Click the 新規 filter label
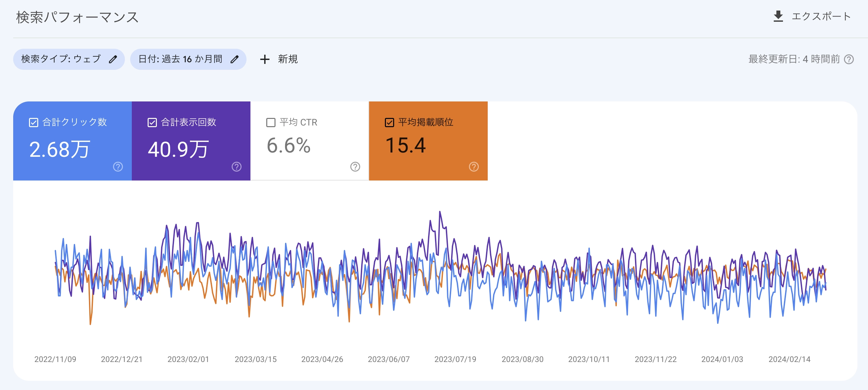Viewport: 868px width, 390px height. pos(288,59)
